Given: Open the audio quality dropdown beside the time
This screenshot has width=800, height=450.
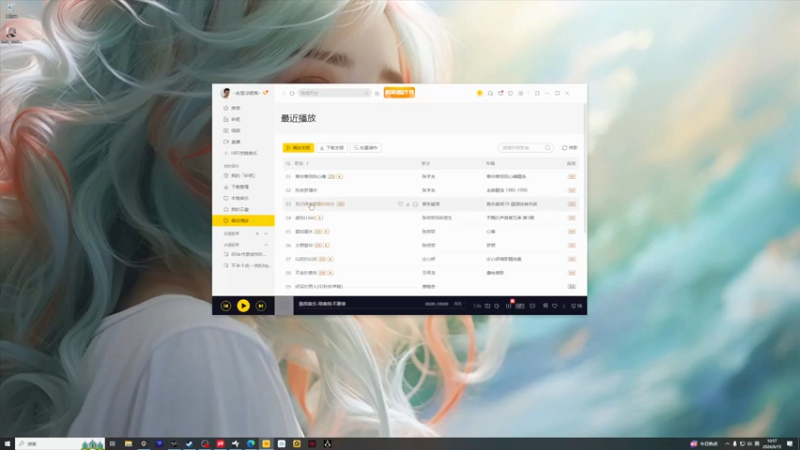Looking at the screenshot, I should point(458,304).
